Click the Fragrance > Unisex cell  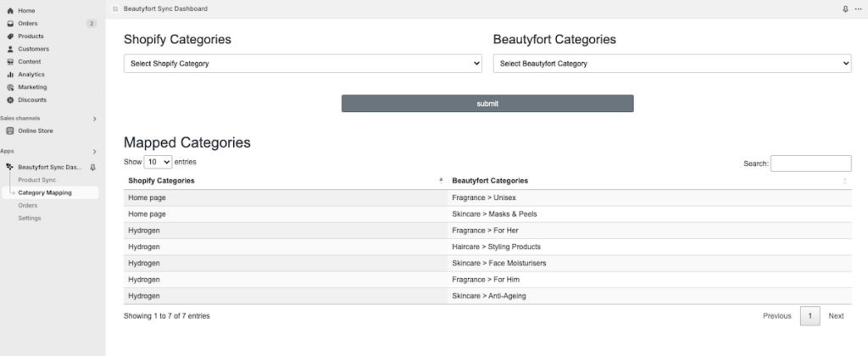click(x=649, y=197)
